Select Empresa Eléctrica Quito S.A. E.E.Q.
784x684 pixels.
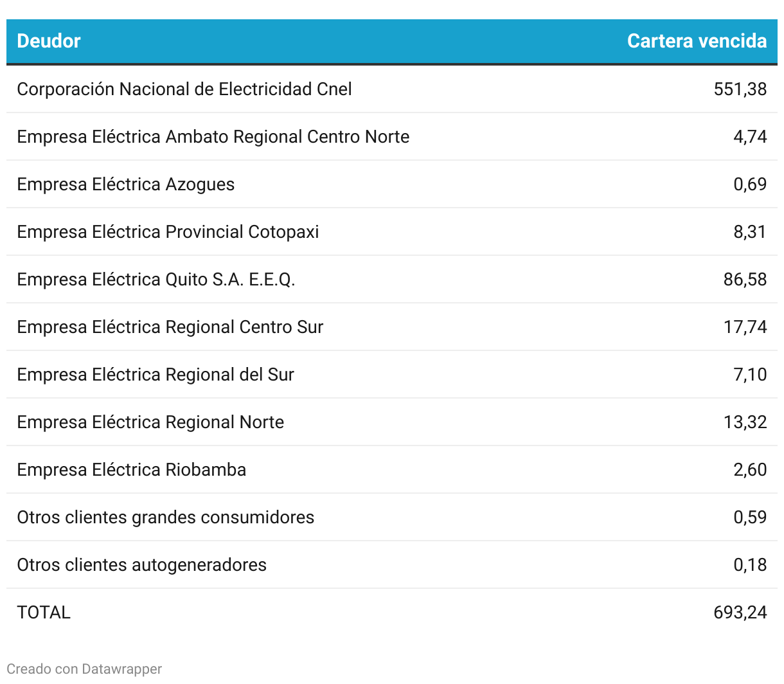pos(156,280)
